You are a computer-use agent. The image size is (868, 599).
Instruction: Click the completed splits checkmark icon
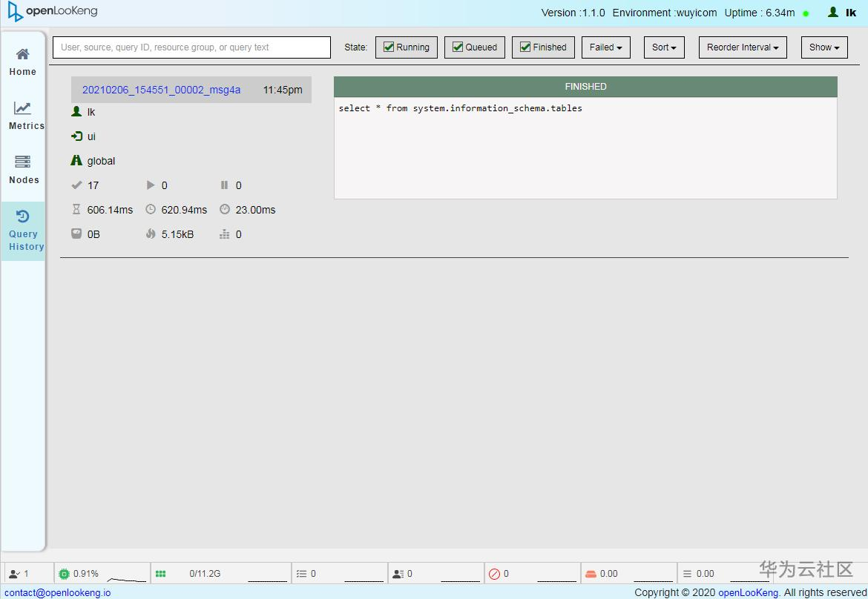point(76,185)
